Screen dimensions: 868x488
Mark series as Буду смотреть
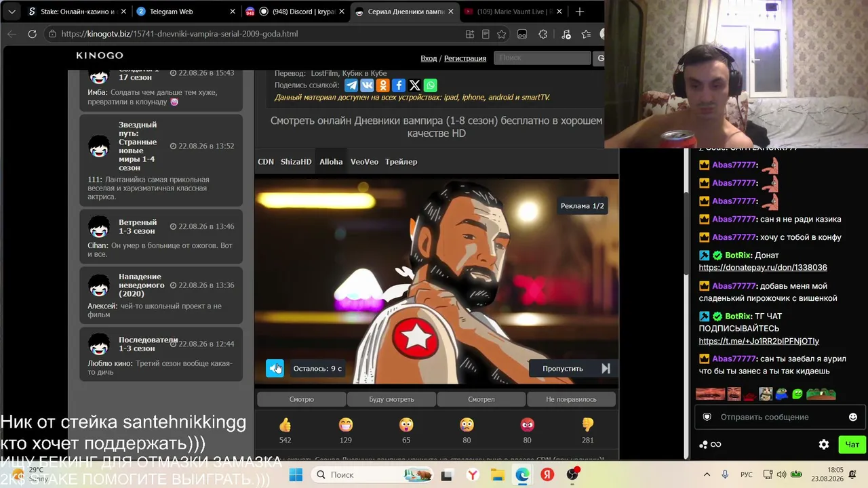(391, 399)
